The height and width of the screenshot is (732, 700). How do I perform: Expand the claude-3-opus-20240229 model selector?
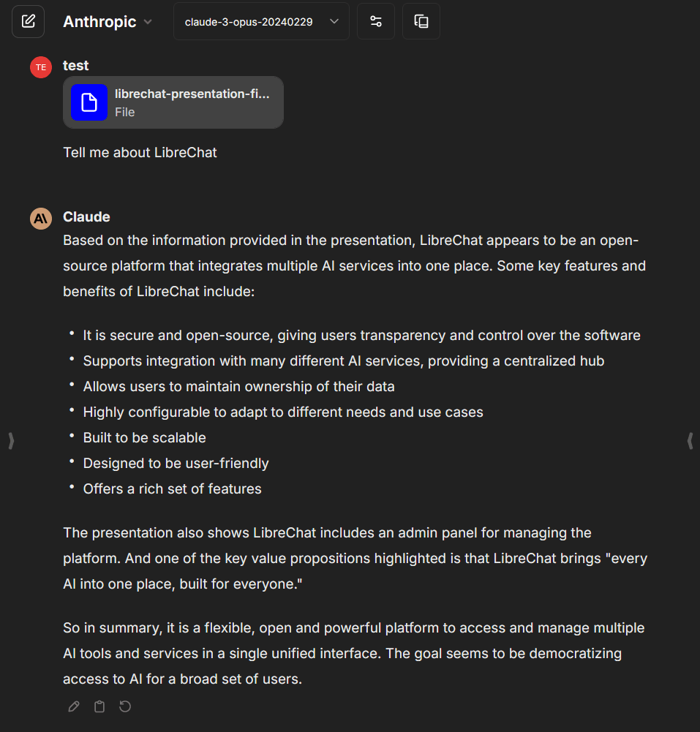tap(261, 22)
